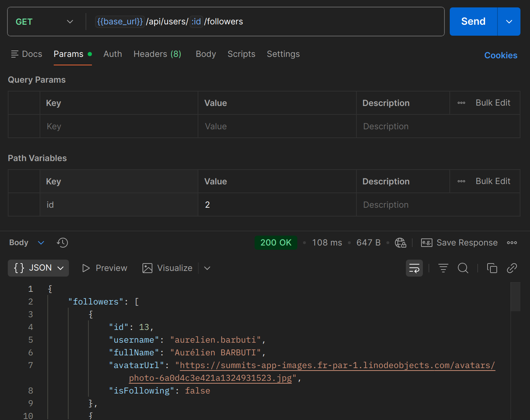Screen dimensions: 530x420
Task: Click the 108 ms response time
Action: [327, 243]
